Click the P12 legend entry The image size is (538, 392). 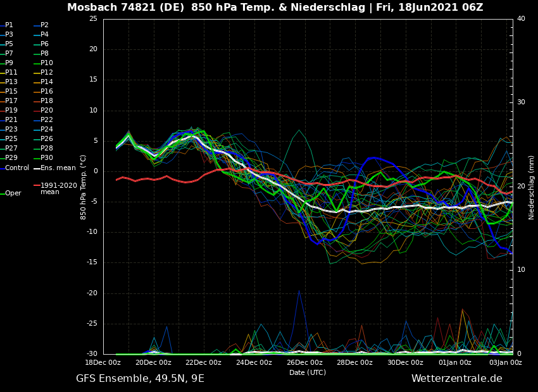pyautogui.click(x=47, y=73)
